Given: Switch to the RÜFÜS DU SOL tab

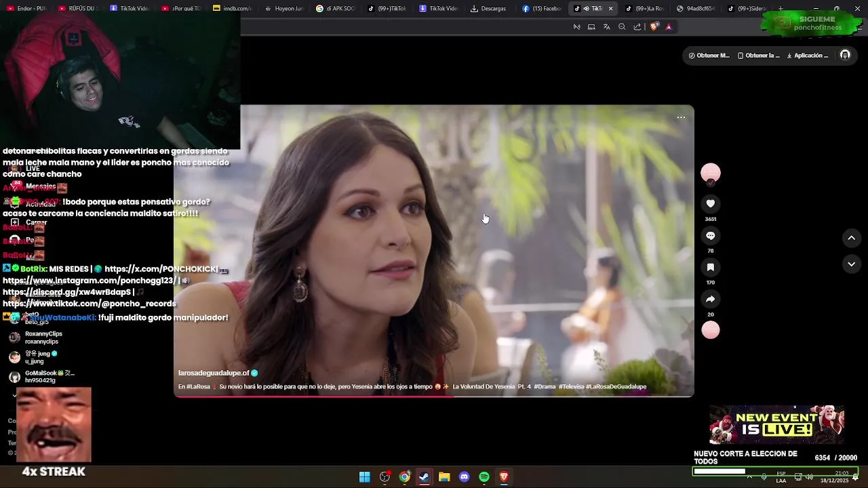Looking at the screenshot, I should 78,9.
